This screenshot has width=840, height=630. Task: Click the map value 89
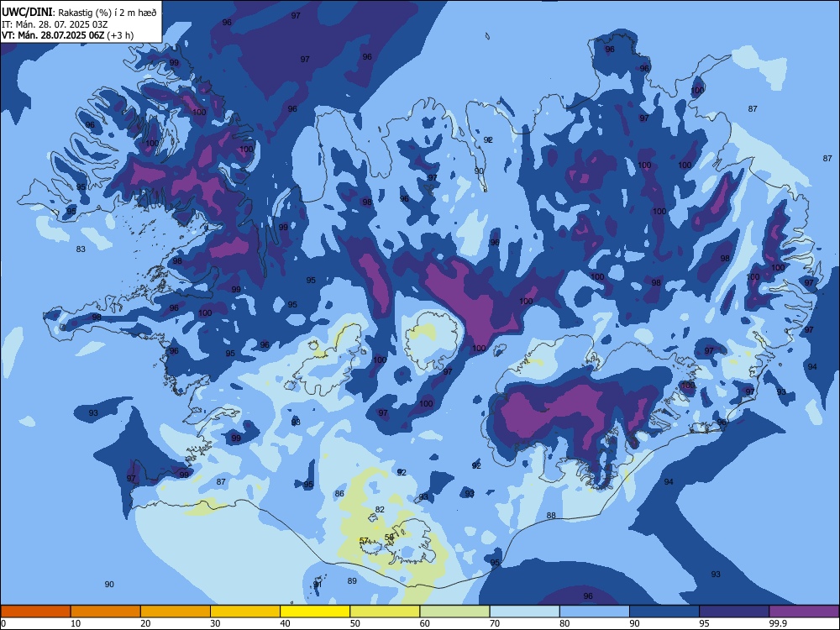[352, 580]
